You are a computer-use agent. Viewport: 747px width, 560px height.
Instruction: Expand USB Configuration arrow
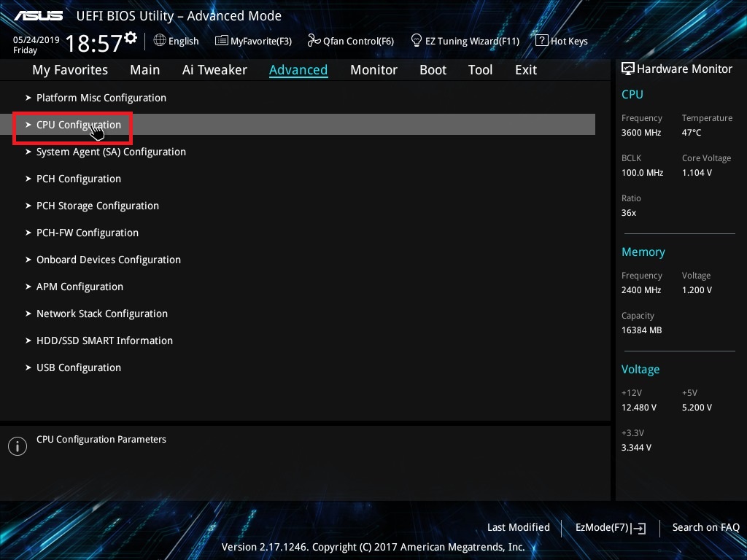point(28,367)
